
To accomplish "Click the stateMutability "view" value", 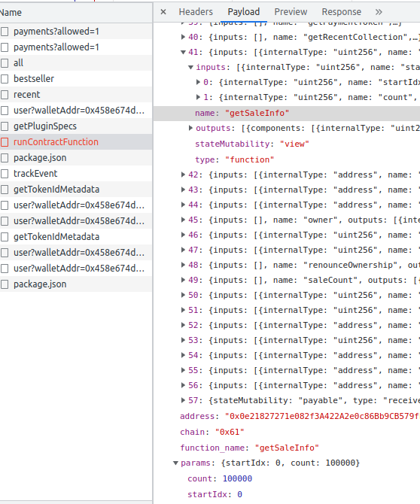I will tap(294, 144).
